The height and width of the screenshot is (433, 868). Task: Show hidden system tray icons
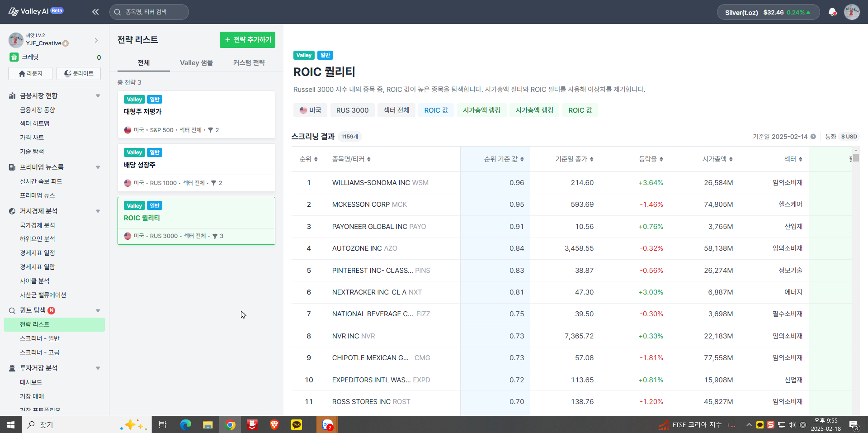pos(749,425)
